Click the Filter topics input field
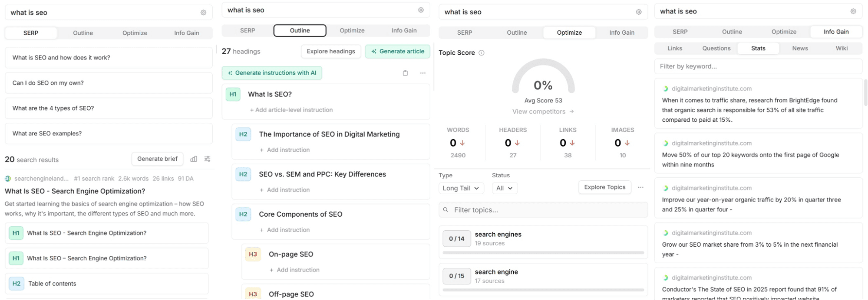Image resolution: width=868 pixels, height=300 pixels. point(543,210)
